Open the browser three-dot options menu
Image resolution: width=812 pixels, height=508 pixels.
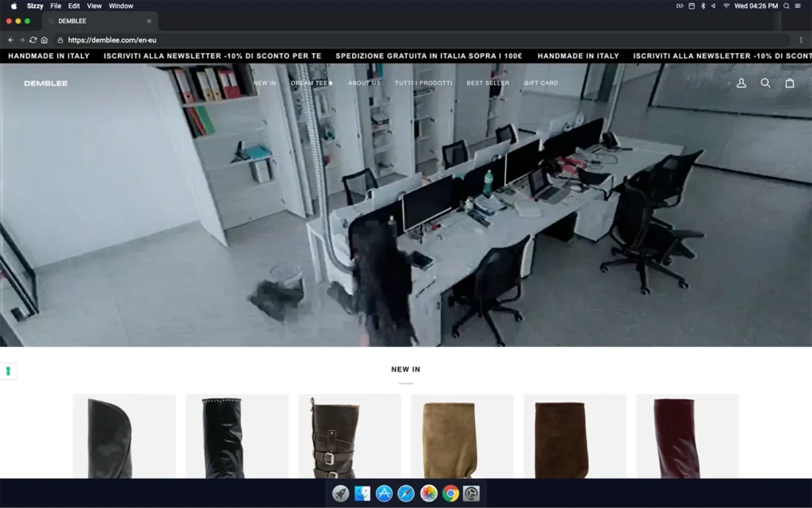click(801, 40)
